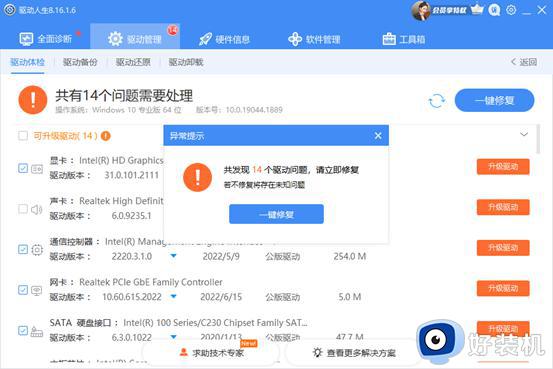Screen dimensions: 553x369
Task: Click the vertical scrollbar of driver list
Action: pyautogui.click(x=538, y=139)
